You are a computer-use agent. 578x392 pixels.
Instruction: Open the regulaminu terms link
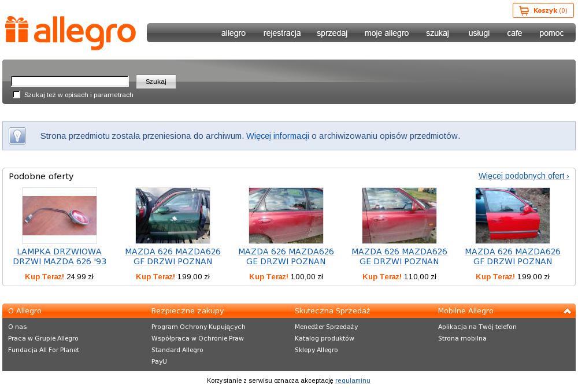tap(353, 380)
